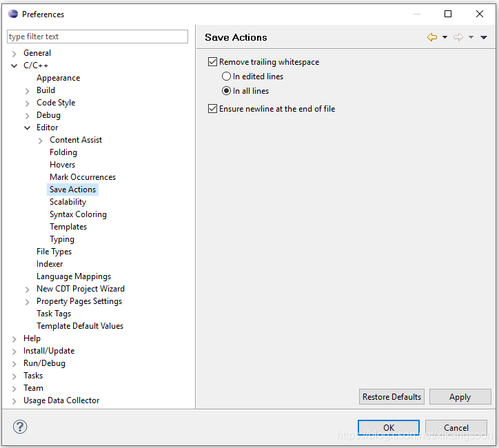Expand the Install/Update node
This screenshot has height=448, width=499.
point(14,352)
